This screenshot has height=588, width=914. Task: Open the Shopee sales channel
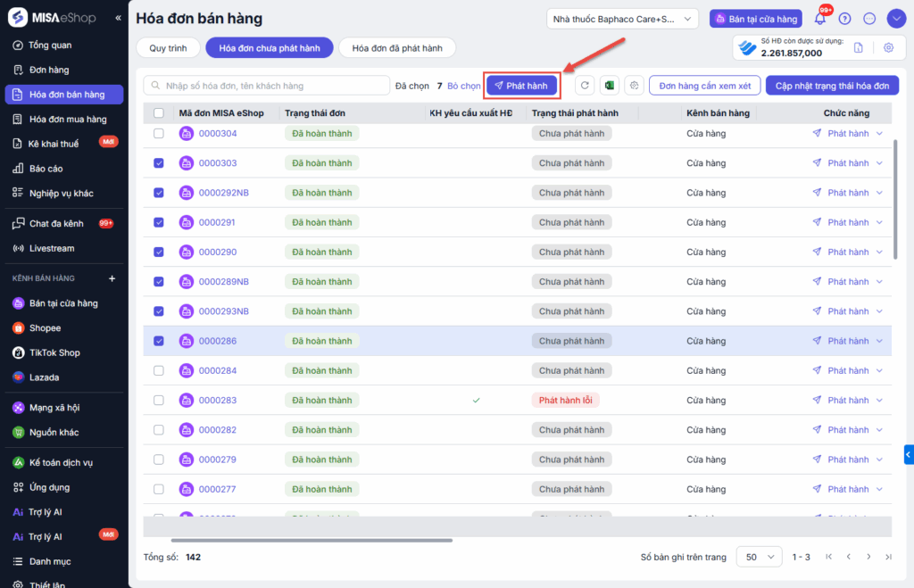pyautogui.click(x=45, y=328)
